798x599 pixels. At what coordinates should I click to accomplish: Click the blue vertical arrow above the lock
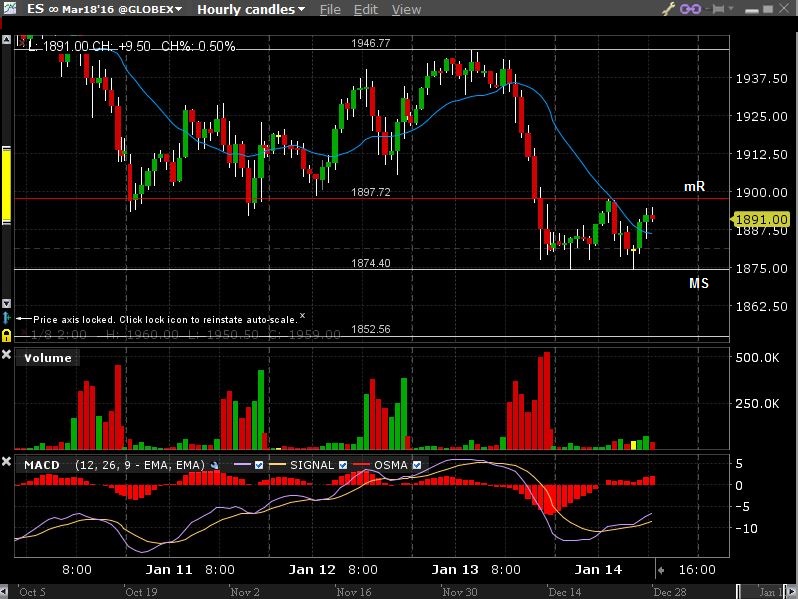coord(7,317)
